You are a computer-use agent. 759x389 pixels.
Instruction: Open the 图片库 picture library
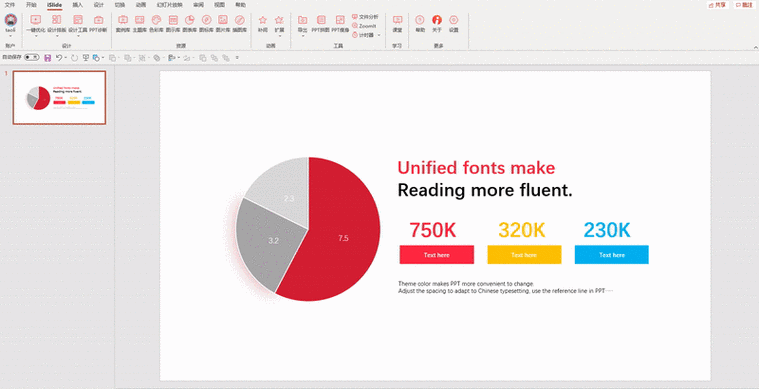point(223,24)
